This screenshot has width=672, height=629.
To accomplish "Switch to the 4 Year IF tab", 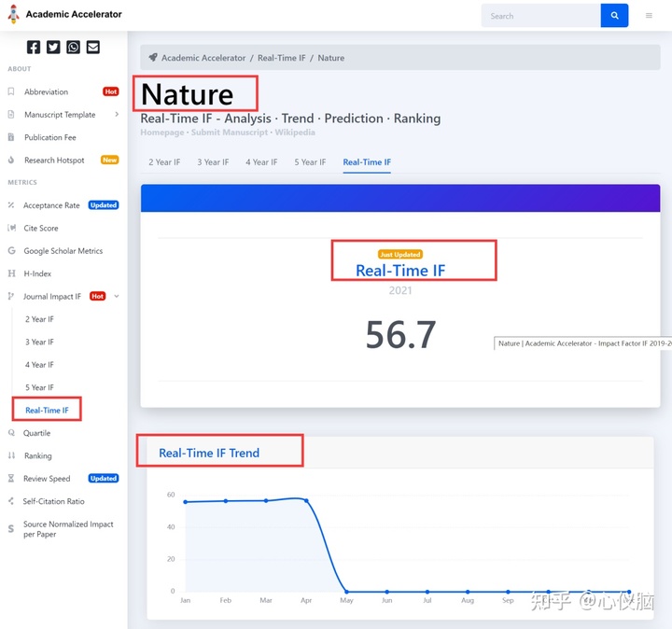I will (261, 162).
